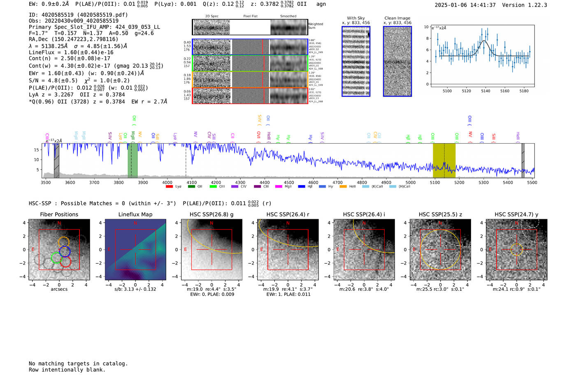Click the green fiber circle in Fiber Positions
This screenshot has height=392, width=576.
coord(56,258)
